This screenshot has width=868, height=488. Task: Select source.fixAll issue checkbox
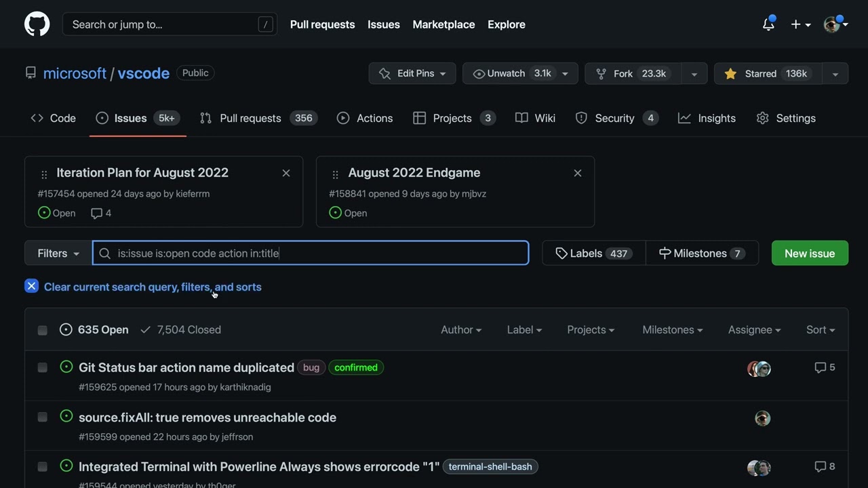[x=43, y=417]
